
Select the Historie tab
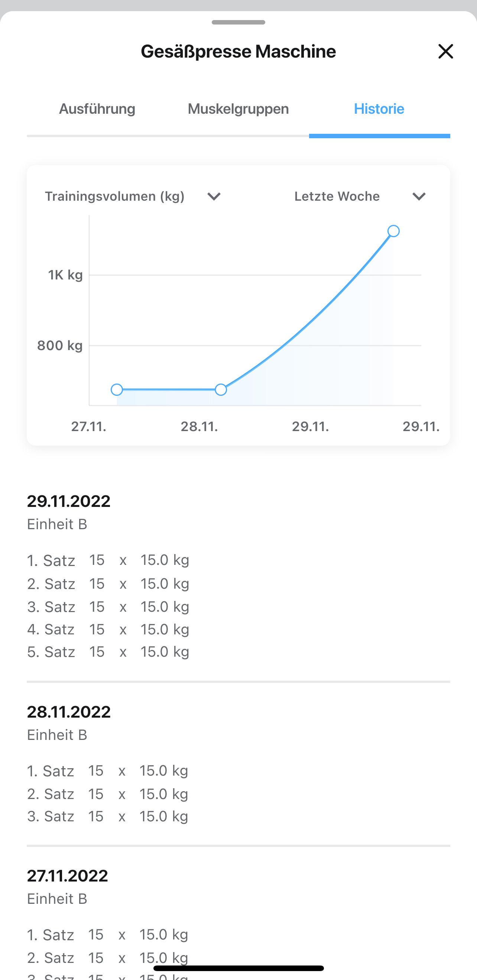pos(379,109)
